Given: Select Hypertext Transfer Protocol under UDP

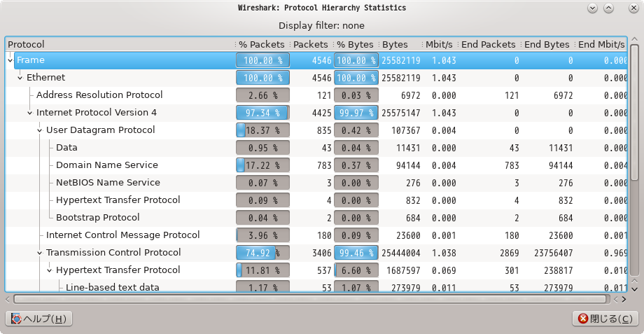Looking at the screenshot, I should pos(316,200).
